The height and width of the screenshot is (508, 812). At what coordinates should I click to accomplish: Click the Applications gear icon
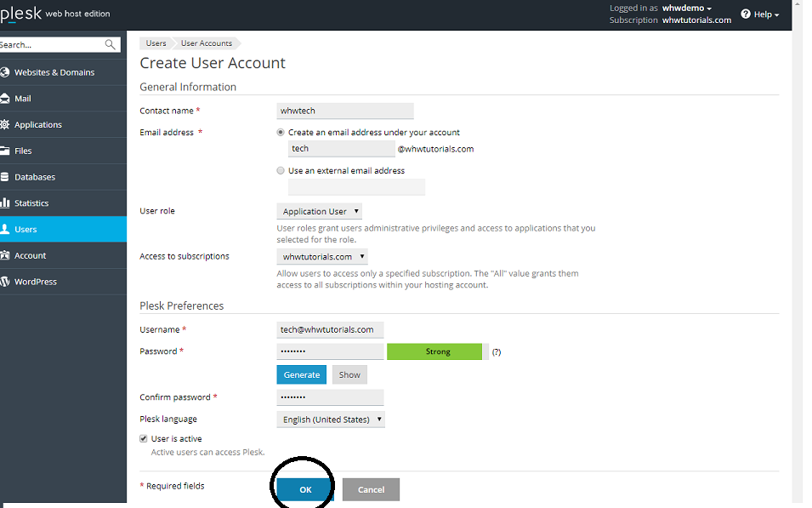(x=5, y=125)
